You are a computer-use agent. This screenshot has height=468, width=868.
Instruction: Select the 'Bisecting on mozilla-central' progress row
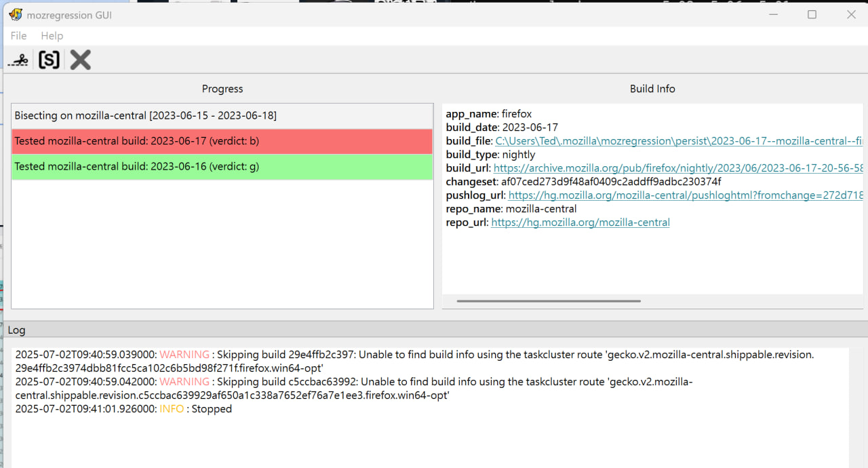[x=222, y=116]
